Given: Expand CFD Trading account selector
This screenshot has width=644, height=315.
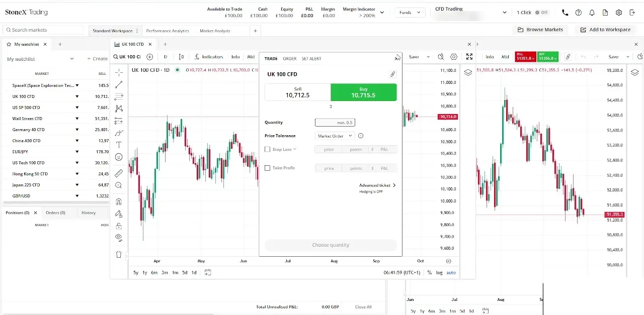Looking at the screenshot, I should (x=505, y=13).
